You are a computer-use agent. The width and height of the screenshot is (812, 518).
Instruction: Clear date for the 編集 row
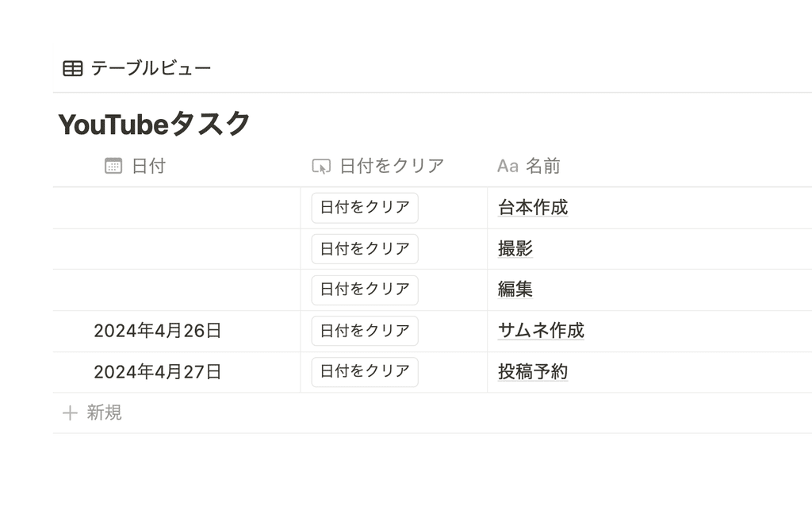tap(365, 290)
